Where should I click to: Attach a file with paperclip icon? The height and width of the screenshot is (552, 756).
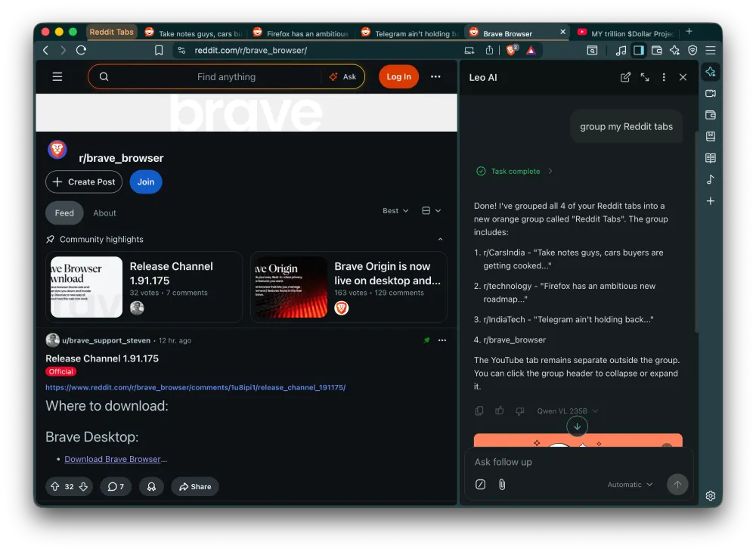click(x=502, y=485)
